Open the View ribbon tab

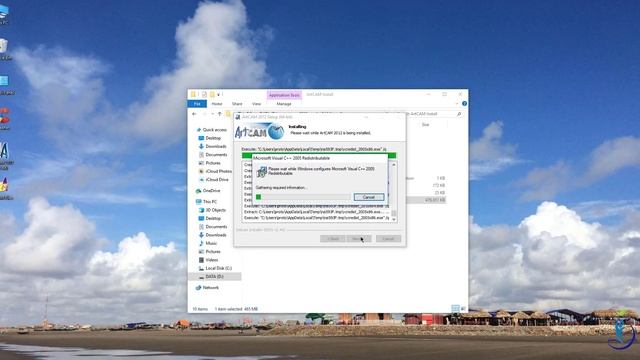point(256,104)
